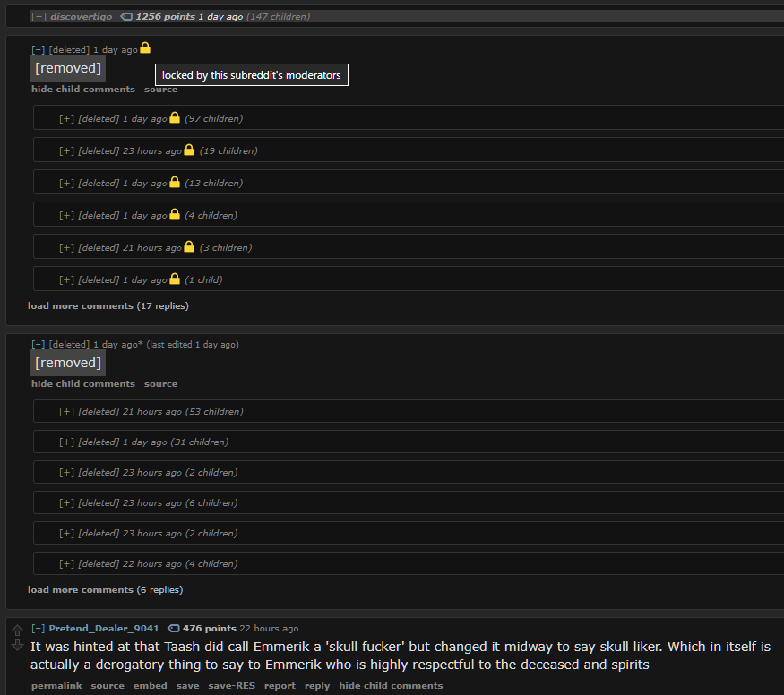The width and height of the screenshot is (784, 695).
Task: Click lock icon on 1 child comment
Action: click(x=175, y=279)
